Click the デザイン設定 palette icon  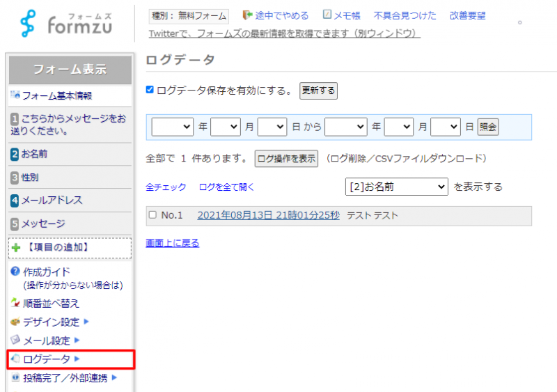click(15, 322)
